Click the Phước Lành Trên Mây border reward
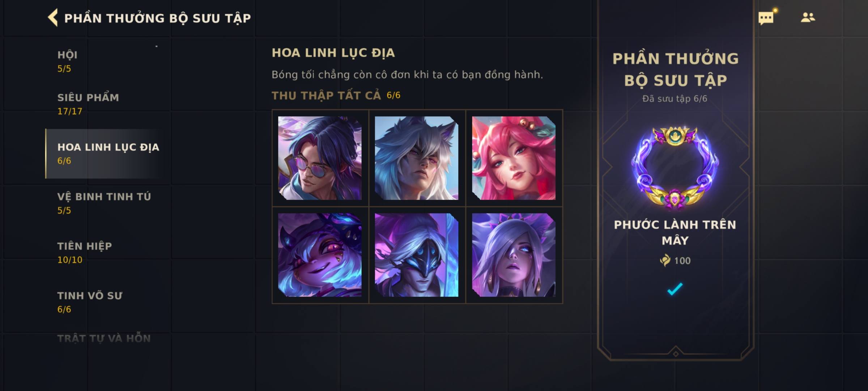868x391 pixels. 675,168
